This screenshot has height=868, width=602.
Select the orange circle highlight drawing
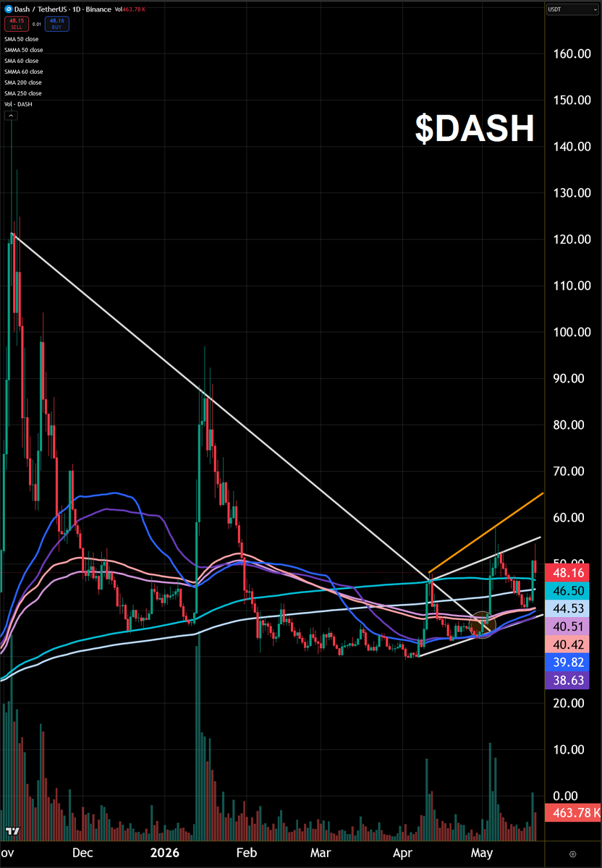tap(483, 624)
